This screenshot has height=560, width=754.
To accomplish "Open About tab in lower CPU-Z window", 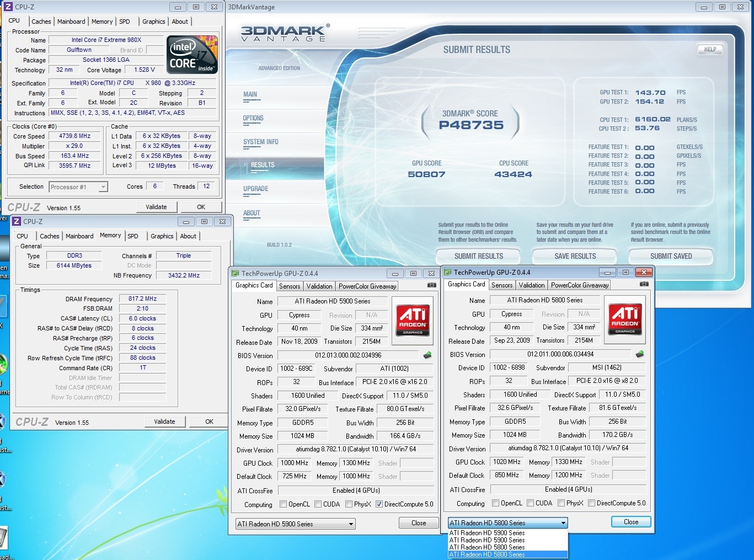I will (188, 236).
